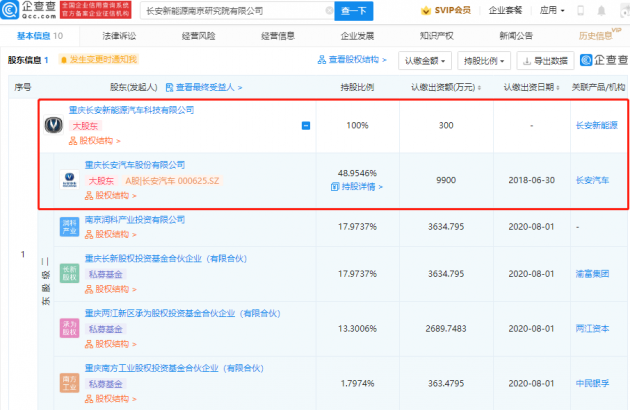This screenshot has width=630, height=410.
Task: Open 重庆南方工业股权投资基金 link
Action: click(x=174, y=368)
